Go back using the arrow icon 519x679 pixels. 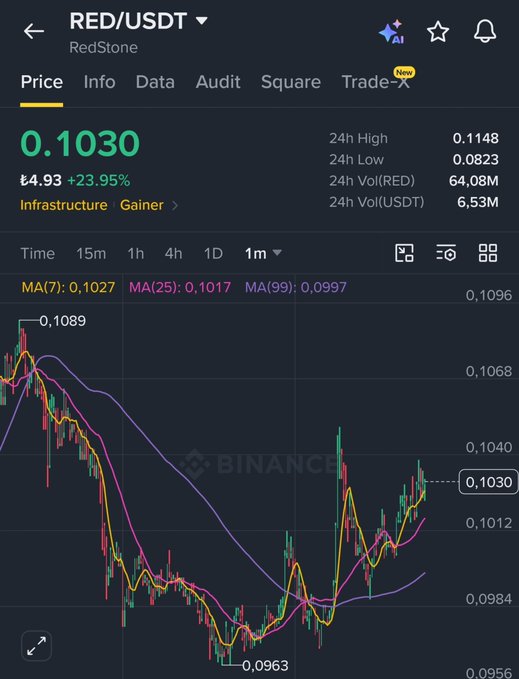(34, 31)
